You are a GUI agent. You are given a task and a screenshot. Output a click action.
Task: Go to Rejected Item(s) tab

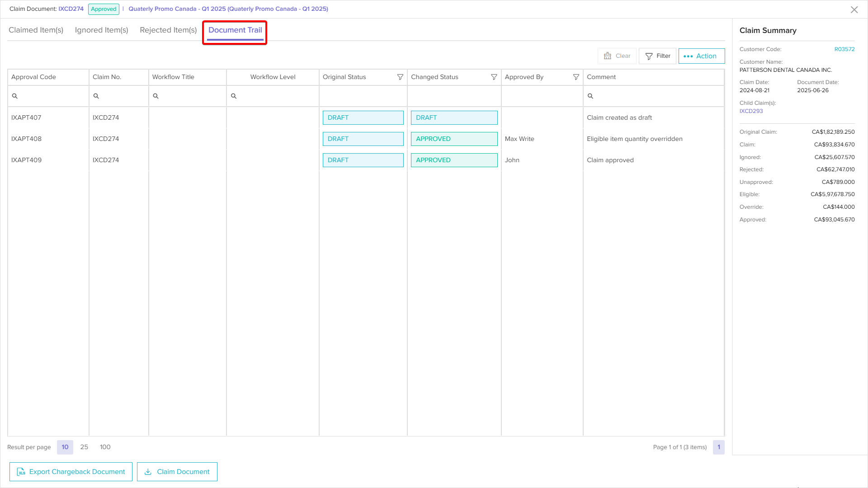(168, 30)
